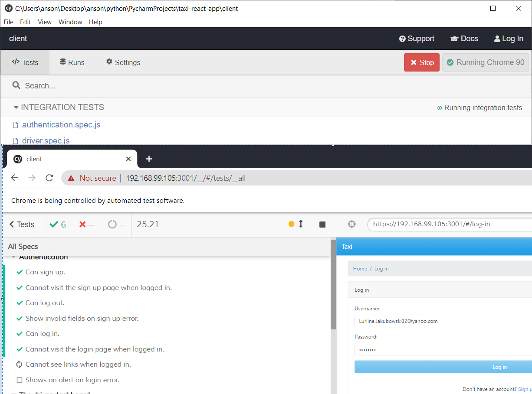Select the failed tests X counter
532x394 pixels.
pyautogui.click(x=86, y=224)
